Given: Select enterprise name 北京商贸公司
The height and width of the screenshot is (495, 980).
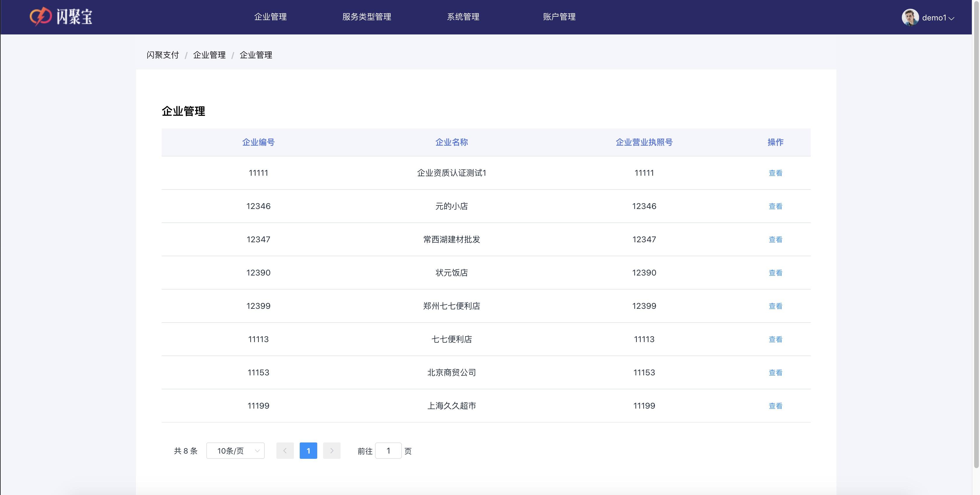Looking at the screenshot, I should pos(451,372).
